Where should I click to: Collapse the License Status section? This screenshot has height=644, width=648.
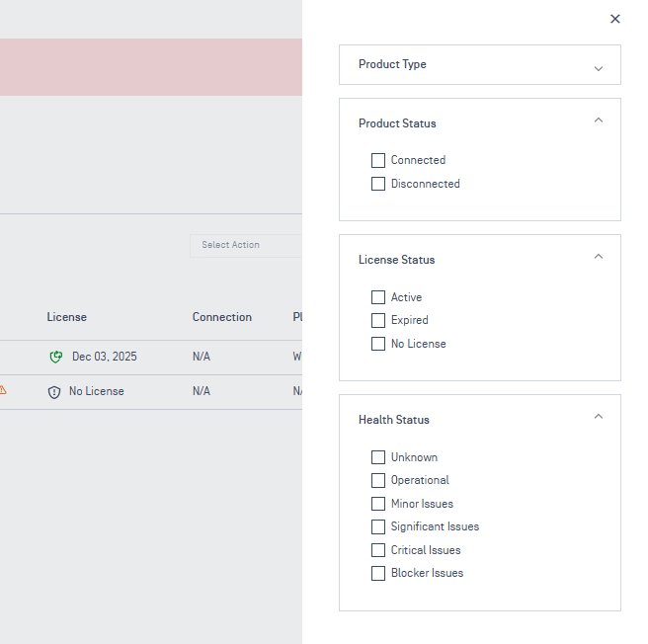click(598, 257)
